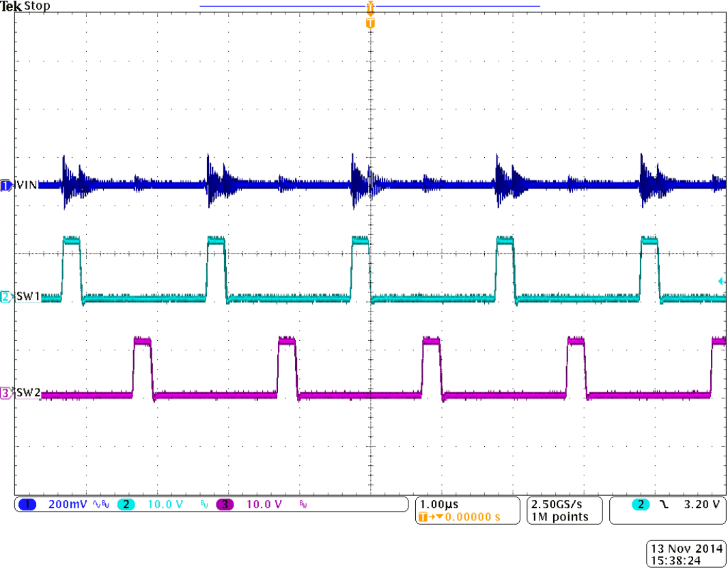The width and height of the screenshot is (728, 569).
Task: Select the magenta channel 3 badge
Action: [x=224, y=505]
